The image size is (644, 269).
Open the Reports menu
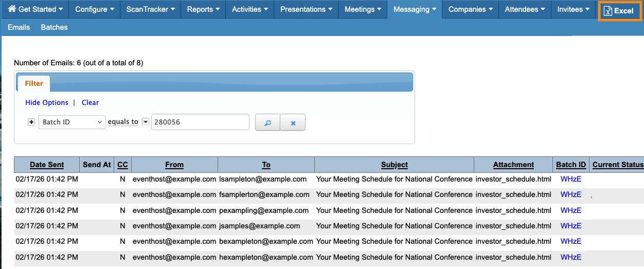coord(203,9)
